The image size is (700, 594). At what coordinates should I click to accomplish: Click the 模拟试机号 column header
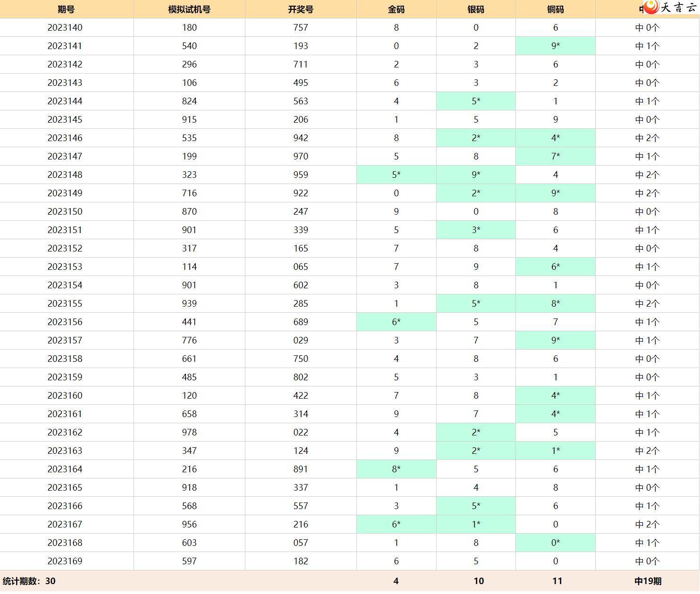189,9
